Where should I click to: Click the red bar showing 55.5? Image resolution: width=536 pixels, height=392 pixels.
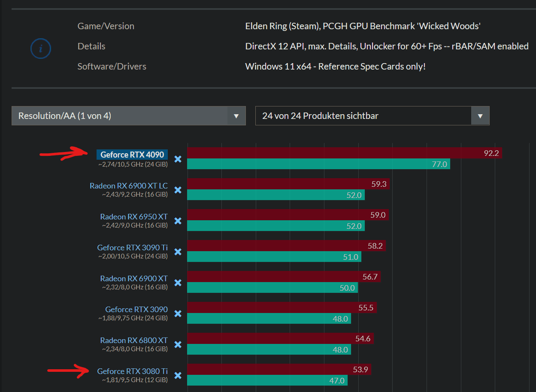282,308
